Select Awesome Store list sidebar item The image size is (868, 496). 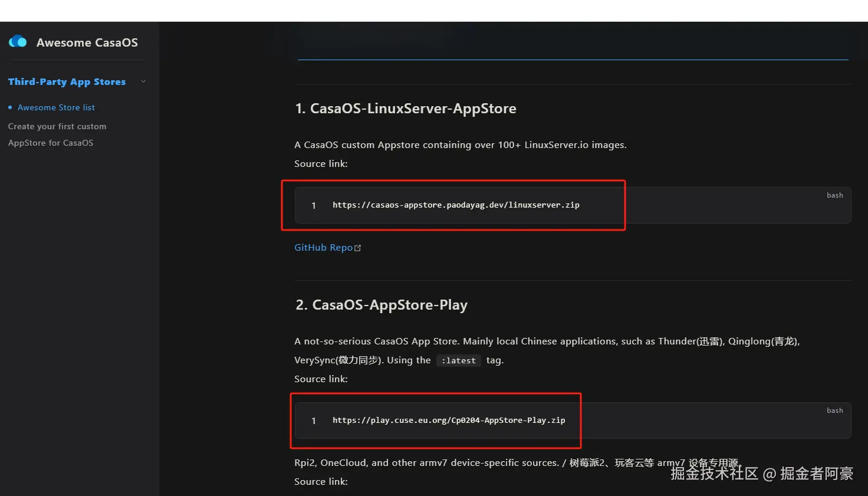pos(56,107)
